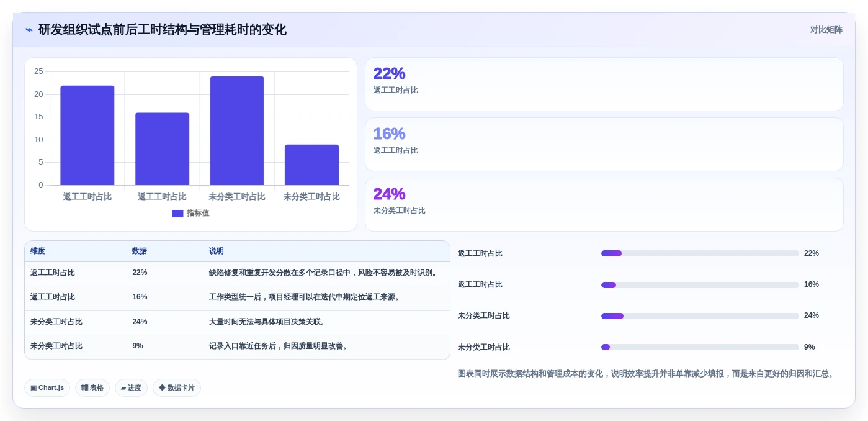Click the 维度 column header
Viewport: 868px width, 421px height.
point(38,251)
